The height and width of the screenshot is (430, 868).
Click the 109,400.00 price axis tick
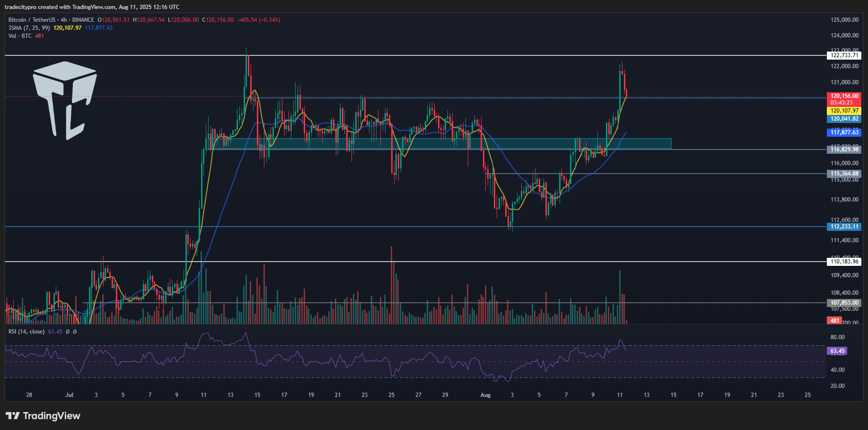(844, 275)
